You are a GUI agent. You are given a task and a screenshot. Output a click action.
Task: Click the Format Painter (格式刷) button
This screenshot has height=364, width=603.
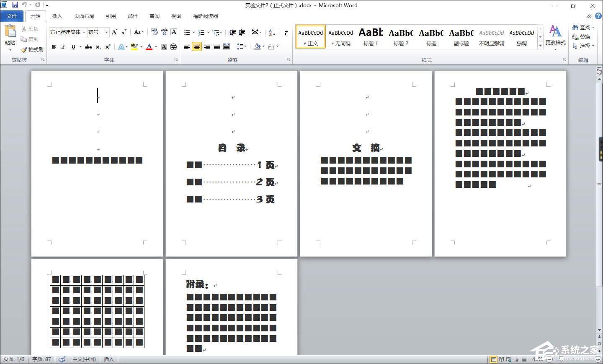coord(32,49)
